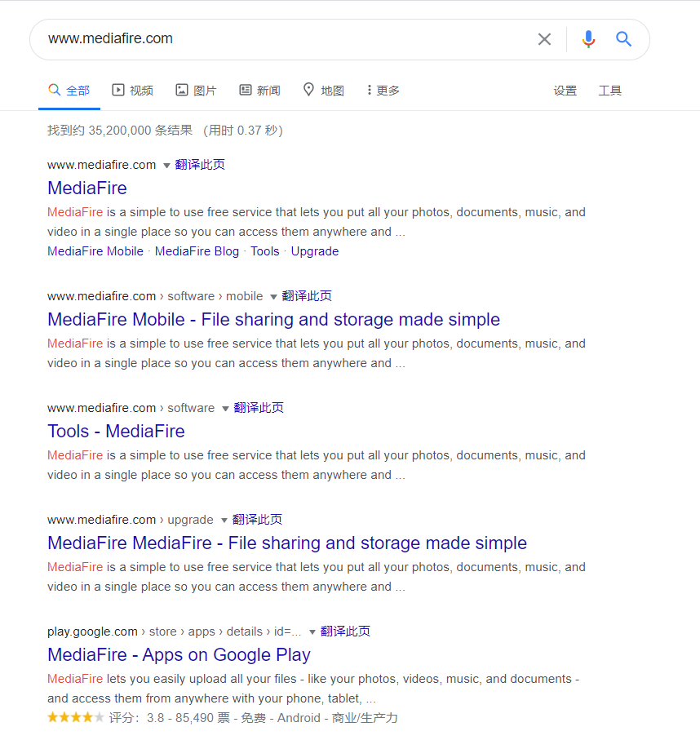Open MediaFire - Apps on Google Play
The height and width of the screenshot is (749, 700).
pyautogui.click(x=179, y=655)
